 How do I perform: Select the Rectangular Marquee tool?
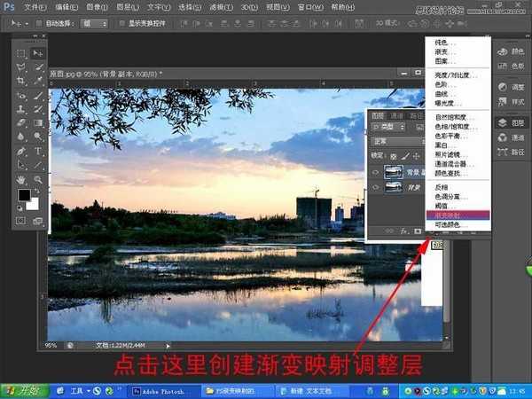pyautogui.click(x=21, y=54)
